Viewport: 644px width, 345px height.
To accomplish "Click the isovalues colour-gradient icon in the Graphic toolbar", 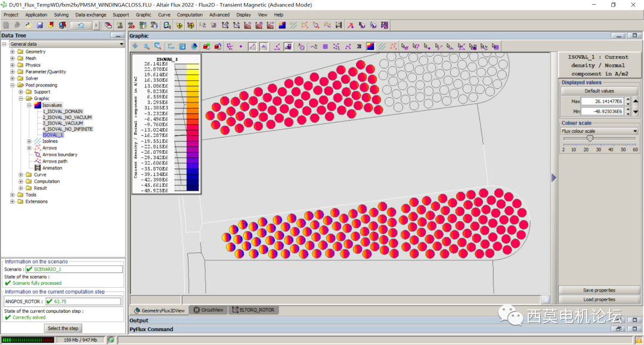I will (370, 46).
